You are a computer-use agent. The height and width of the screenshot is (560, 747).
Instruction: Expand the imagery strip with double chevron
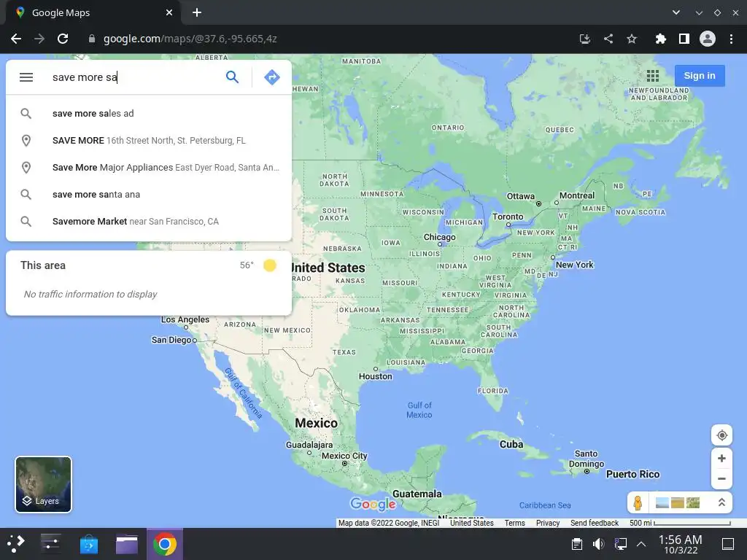click(721, 502)
